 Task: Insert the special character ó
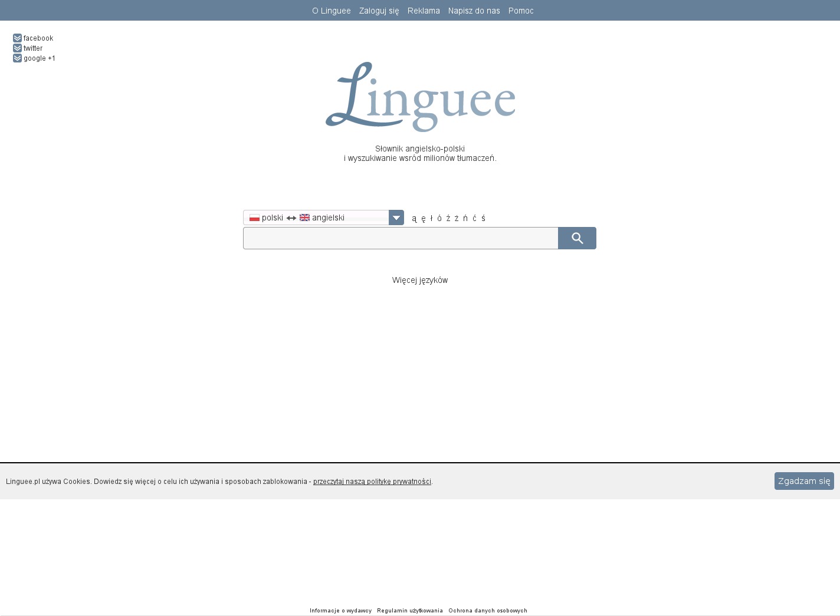(x=439, y=218)
